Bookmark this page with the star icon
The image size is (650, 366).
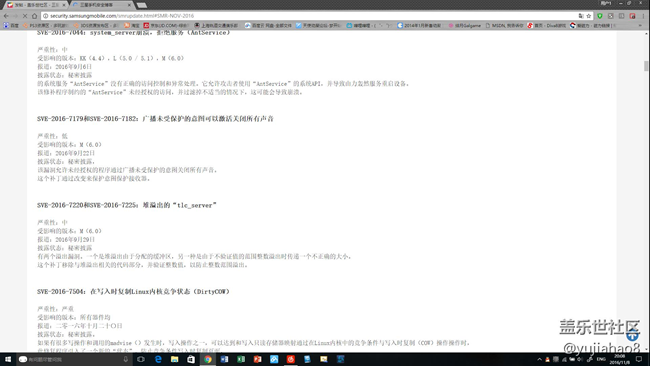[x=589, y=16]
